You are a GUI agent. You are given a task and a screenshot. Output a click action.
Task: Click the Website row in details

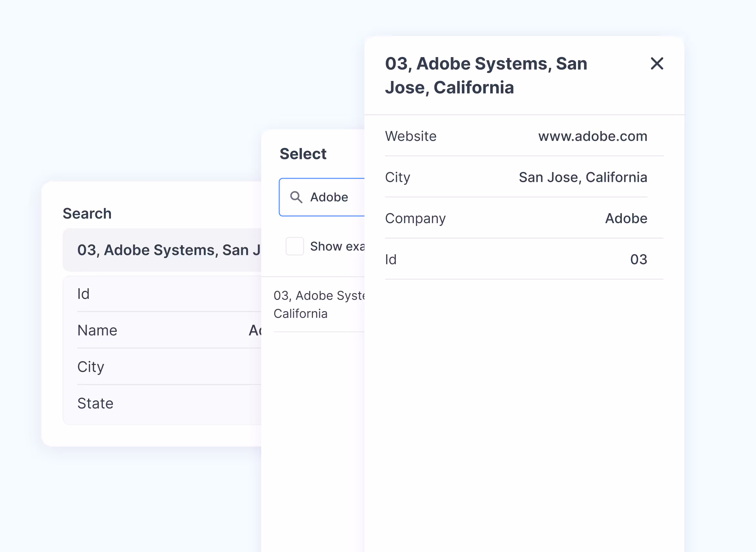click(411, 136)
